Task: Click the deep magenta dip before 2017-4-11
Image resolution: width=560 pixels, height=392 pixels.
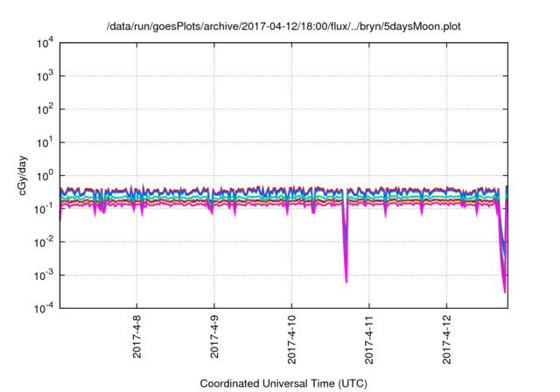Action: (x=346, y=242)
